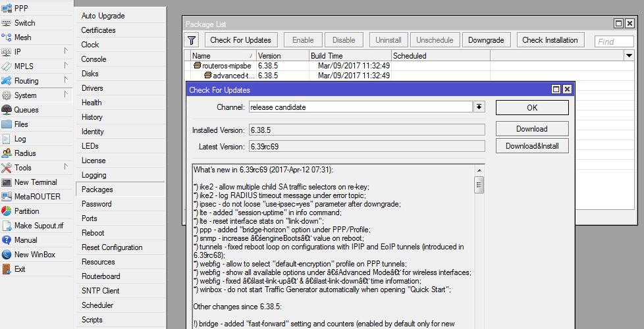Click Check For Updates in Package List
644x329 pixels.
coord(241,40)
